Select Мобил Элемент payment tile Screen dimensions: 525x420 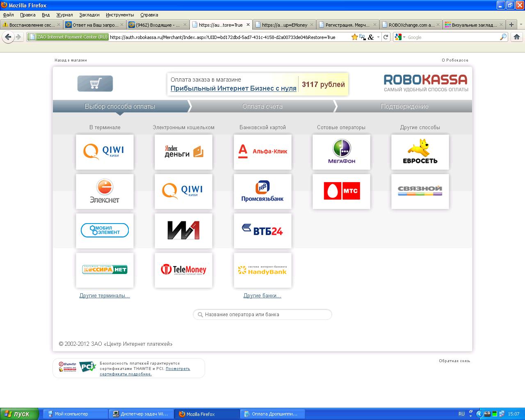(x=105, y=231)
